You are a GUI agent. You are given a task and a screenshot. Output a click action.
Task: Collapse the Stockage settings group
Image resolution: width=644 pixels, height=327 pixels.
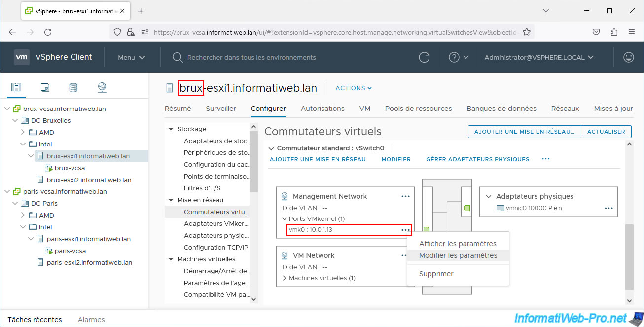pyautogui.click(x=171, y=129)
